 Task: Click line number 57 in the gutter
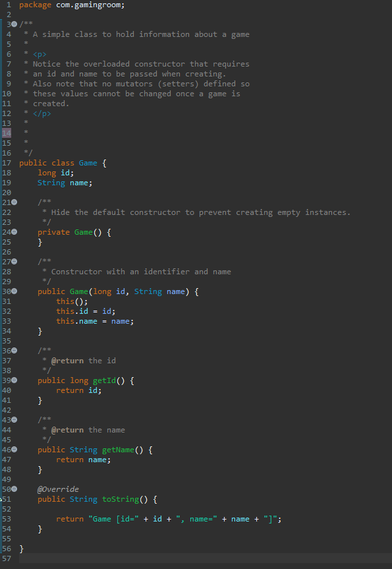[x=7, y=558]
